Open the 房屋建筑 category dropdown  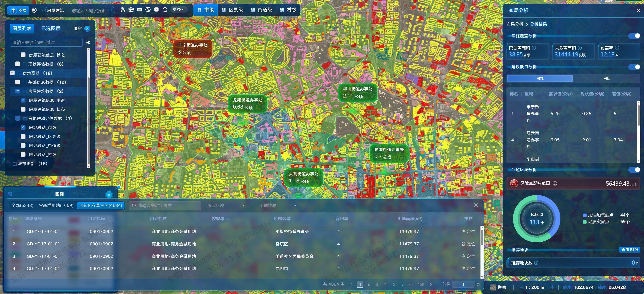[x=58, y=11]
